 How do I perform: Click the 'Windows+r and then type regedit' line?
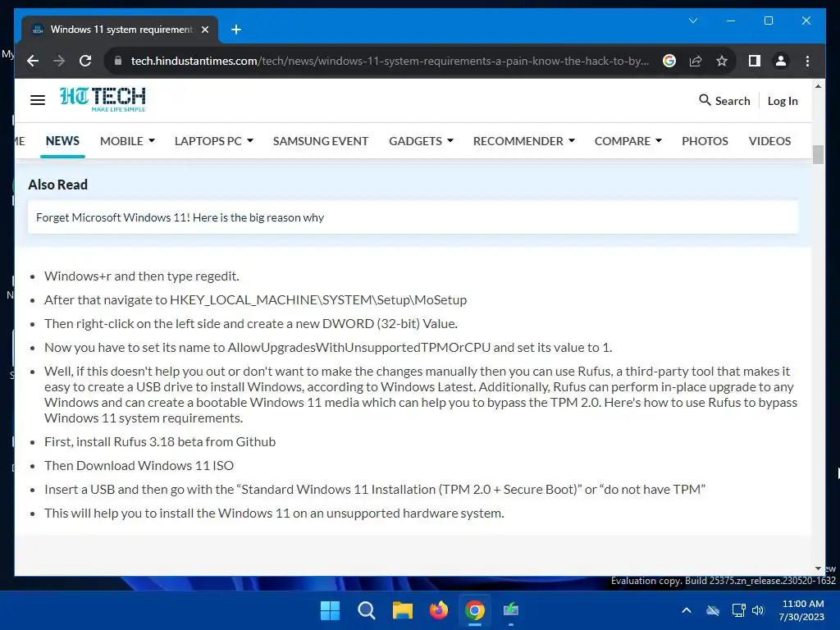pos(142,276)
